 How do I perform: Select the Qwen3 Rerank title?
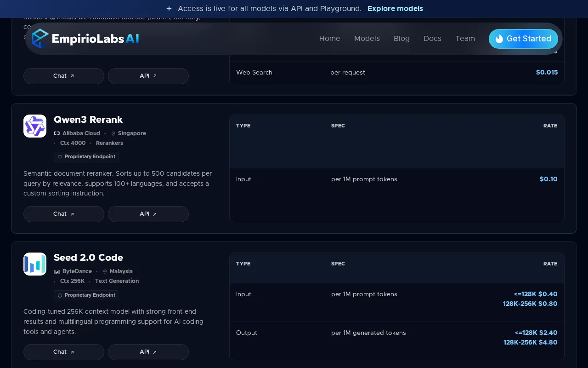pos(88,120)
